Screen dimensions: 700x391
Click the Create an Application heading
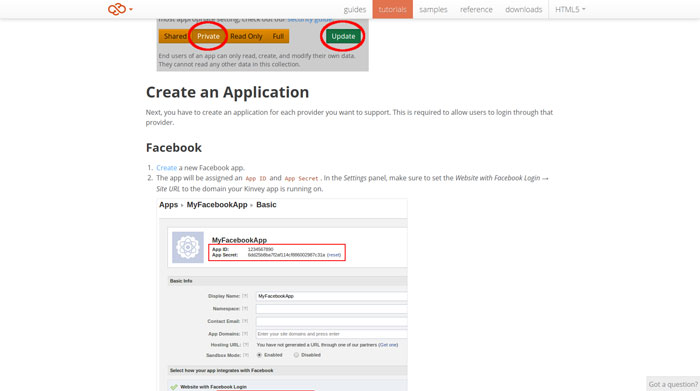[227, 92]
